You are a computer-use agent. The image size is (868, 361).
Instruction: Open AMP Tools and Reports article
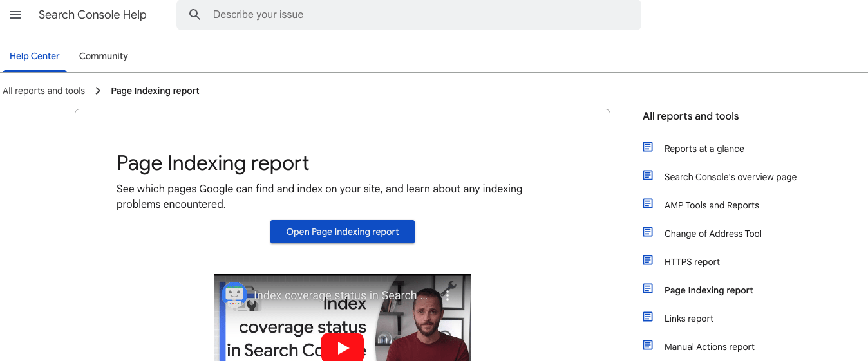[x=712, y=205]
